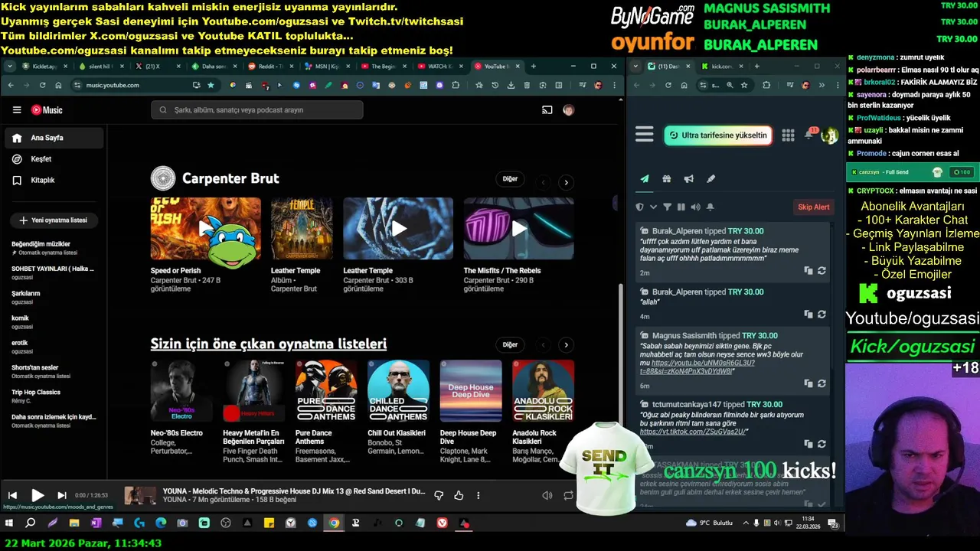Expand the chevron next to shield icon
Viewport: 980px width, 551px height.
tap(653, 207)
